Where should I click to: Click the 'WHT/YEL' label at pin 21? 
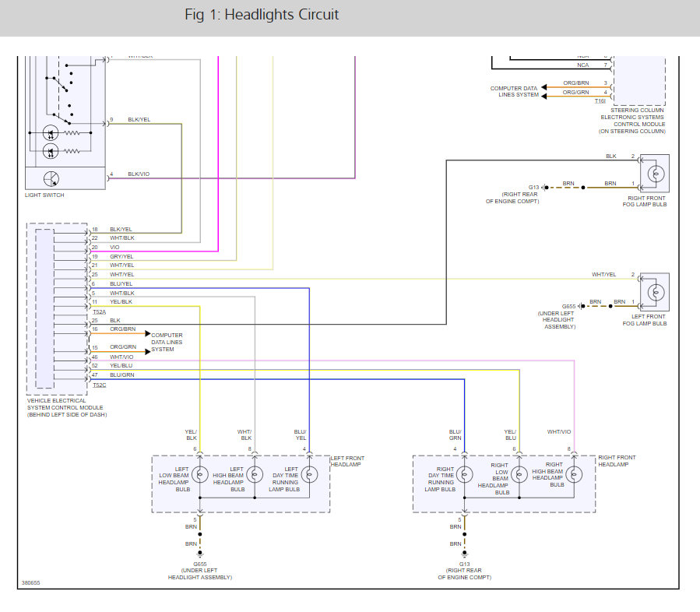click(121, 266)
